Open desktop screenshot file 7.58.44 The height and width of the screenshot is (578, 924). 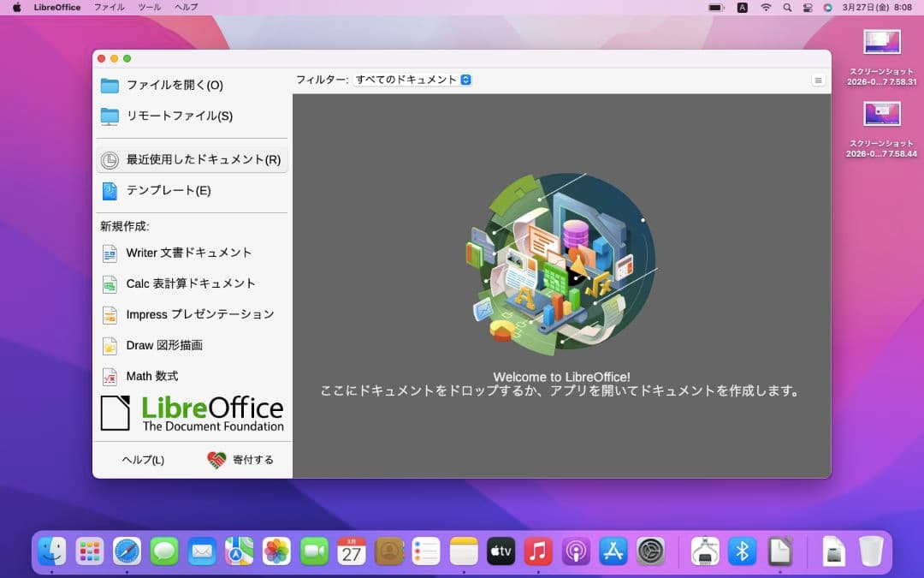pos(881,129)
